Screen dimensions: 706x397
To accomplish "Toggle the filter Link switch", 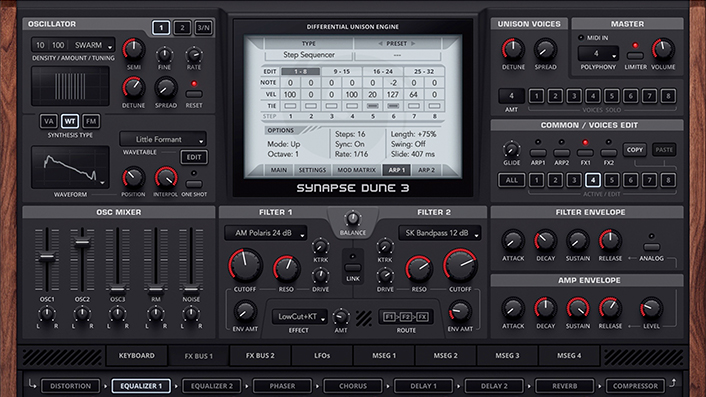I will (353, 267).
